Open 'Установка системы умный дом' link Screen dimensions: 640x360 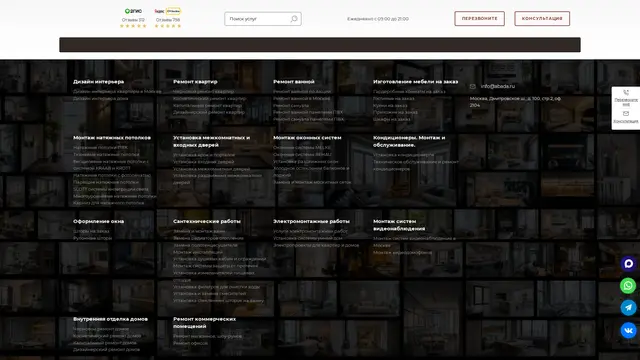[x=308, y=238]
